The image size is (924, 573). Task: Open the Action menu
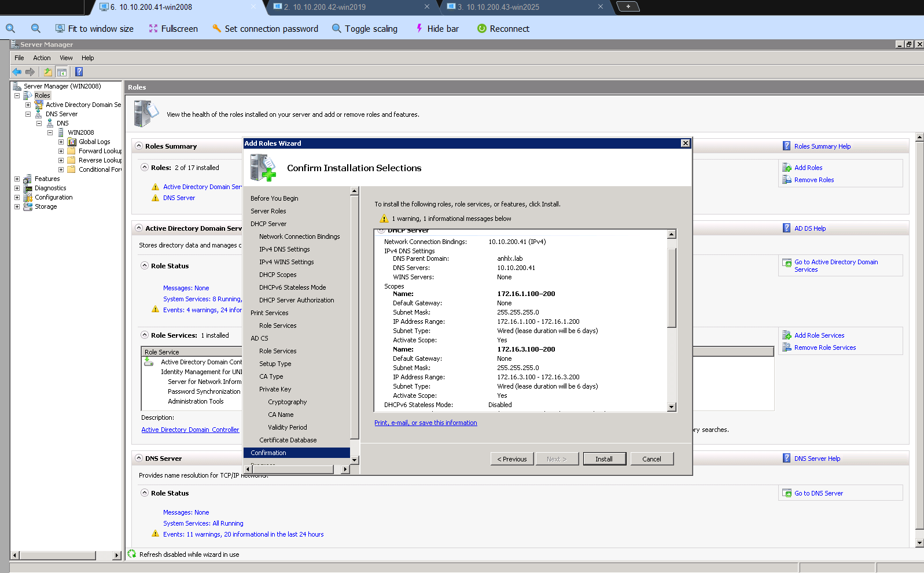pos(42,58)
